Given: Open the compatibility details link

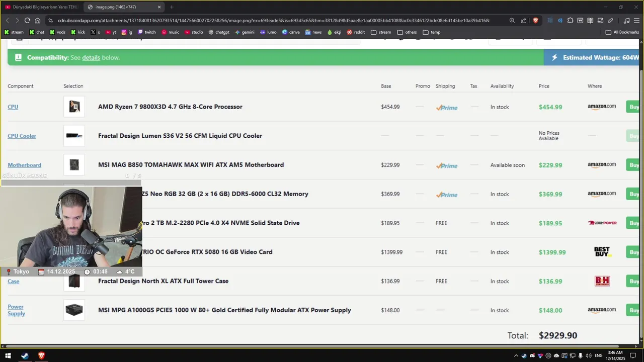Looking at the screenshot, I should click(91, 57).
